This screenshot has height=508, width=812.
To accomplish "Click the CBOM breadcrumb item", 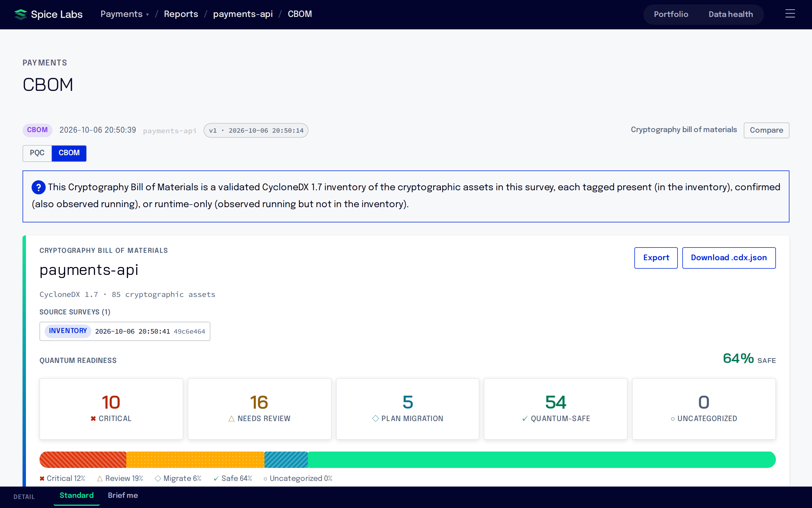I will 300,14.
